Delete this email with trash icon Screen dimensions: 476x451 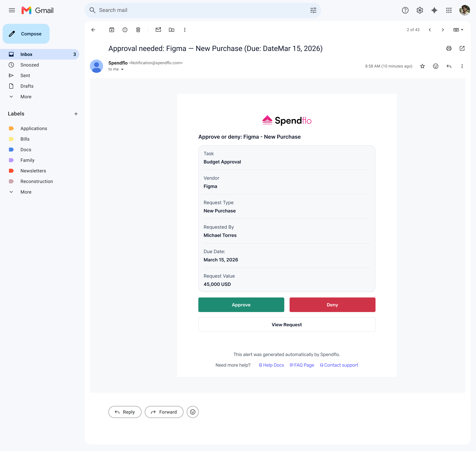(138, 30)
